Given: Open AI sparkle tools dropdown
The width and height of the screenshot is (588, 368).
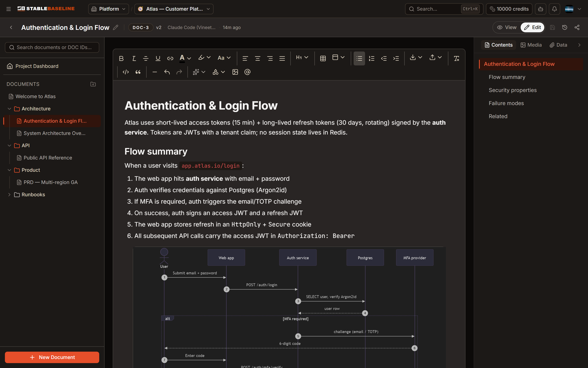Looking at the screenshot, I should [x=199, y=72].
